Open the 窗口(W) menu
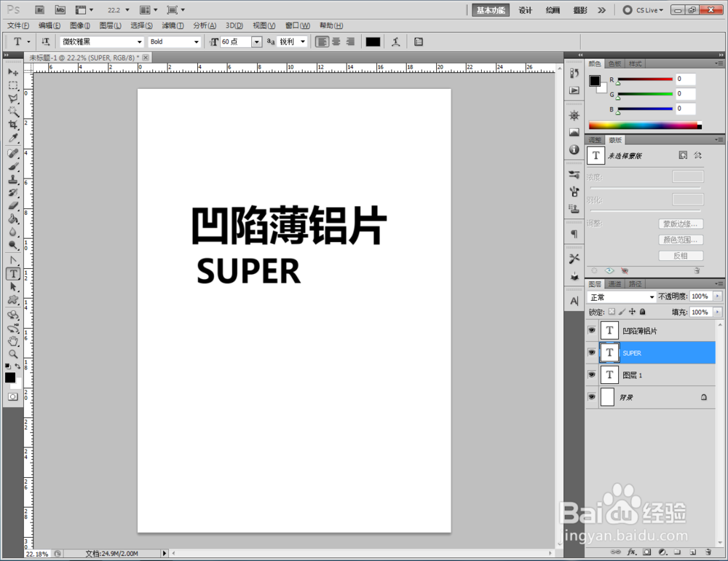 pyautogui.click(x=298, y=25)
